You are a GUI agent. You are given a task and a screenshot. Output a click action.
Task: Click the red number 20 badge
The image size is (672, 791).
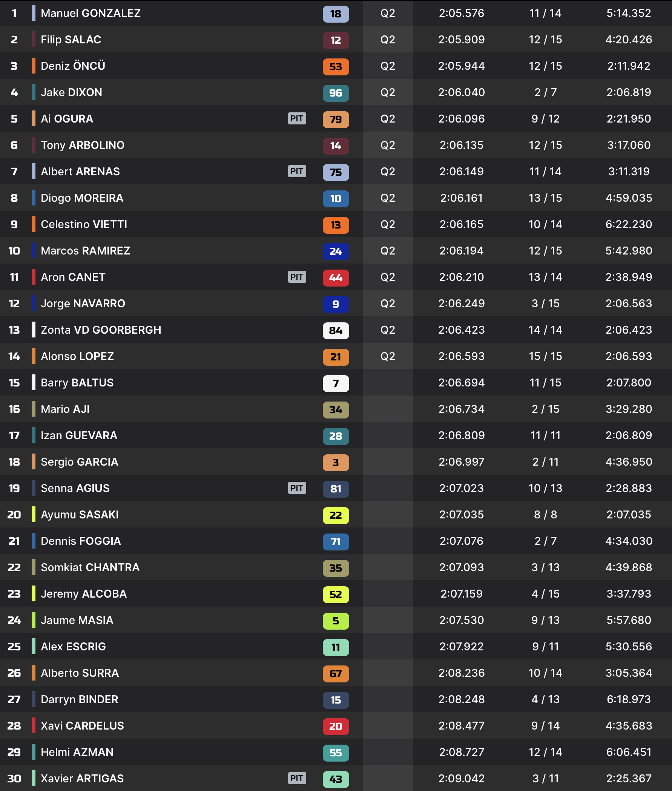tap(336, 726)
